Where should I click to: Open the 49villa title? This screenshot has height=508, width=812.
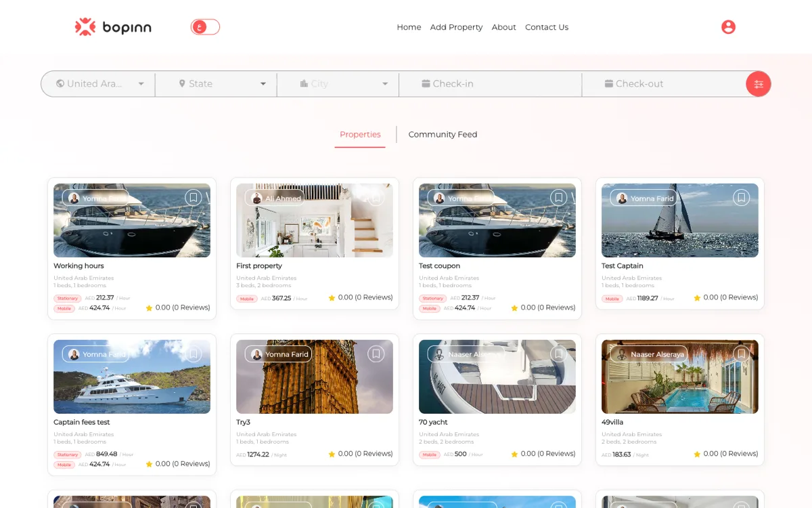612,423
